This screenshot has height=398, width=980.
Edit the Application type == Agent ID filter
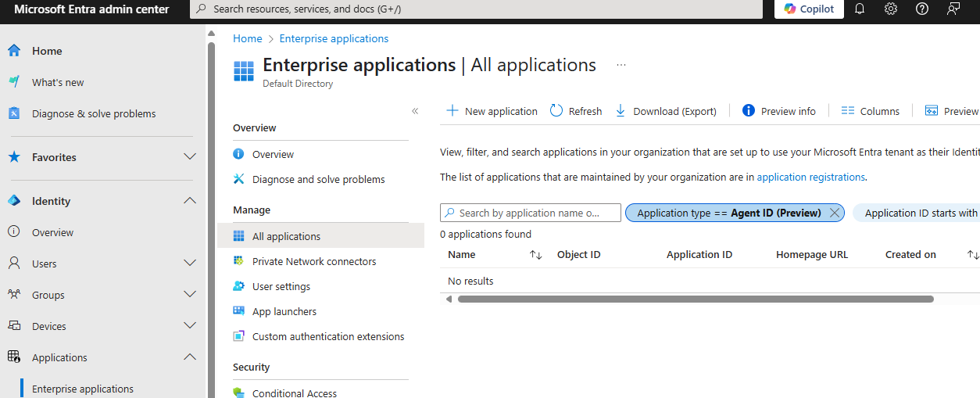(729, 213)
